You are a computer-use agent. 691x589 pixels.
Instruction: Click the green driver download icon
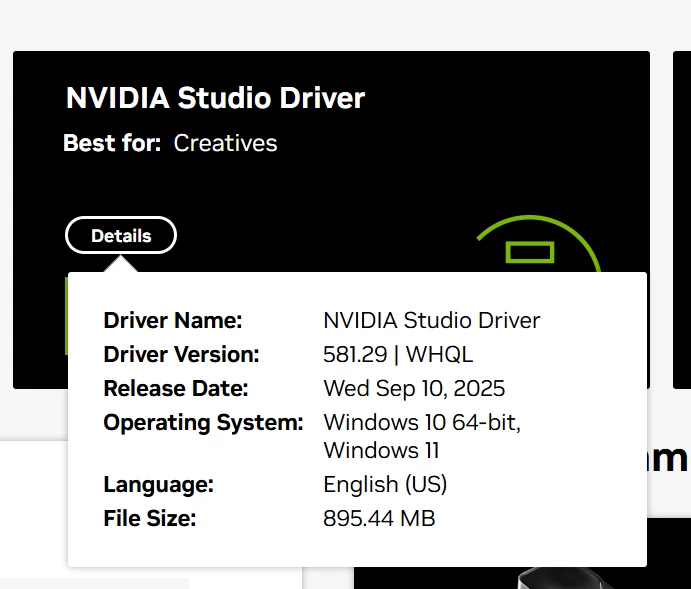point(539,244)
